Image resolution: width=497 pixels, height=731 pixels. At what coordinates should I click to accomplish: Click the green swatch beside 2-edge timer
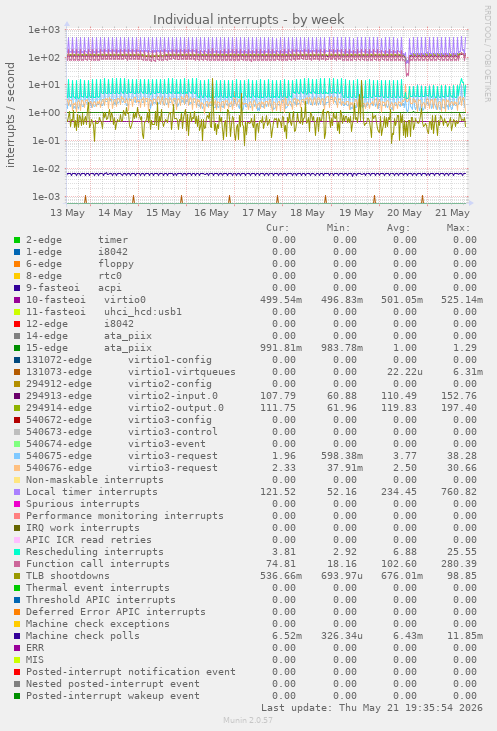[x=17, y=240]
